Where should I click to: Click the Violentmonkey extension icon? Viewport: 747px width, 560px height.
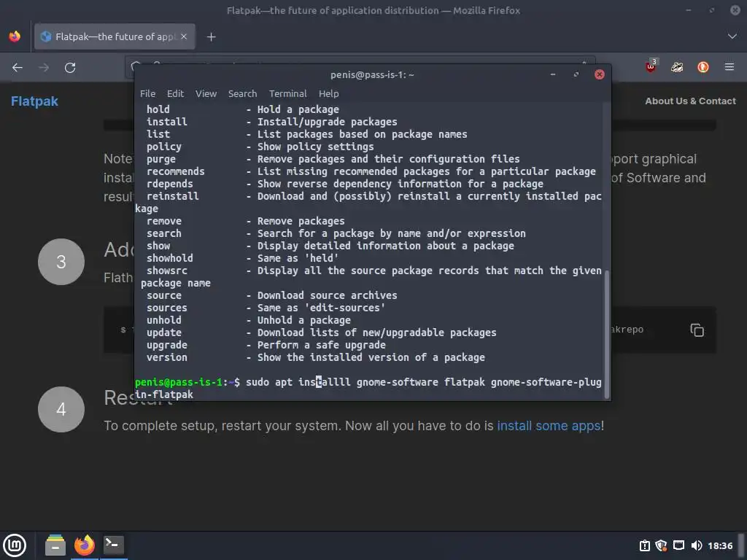677,68
